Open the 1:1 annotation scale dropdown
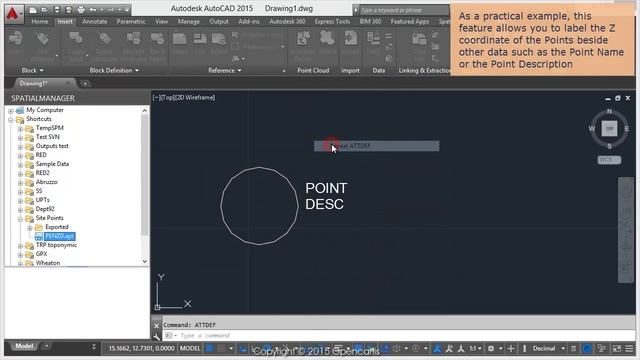Screen dimensions: 640x360 tap(475, 349)
